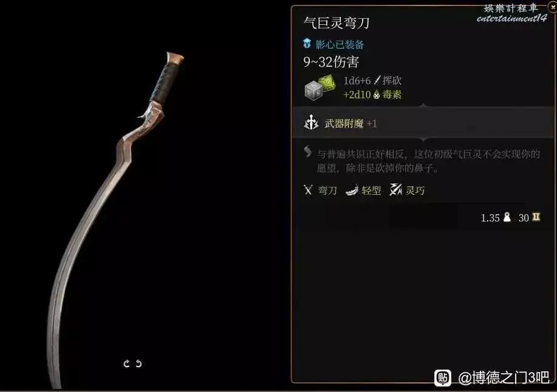Rotate weapon preview counter-clockwise arrow
Image resolution: width=557 pixels, height=392 pixels.
coord(126,363)
